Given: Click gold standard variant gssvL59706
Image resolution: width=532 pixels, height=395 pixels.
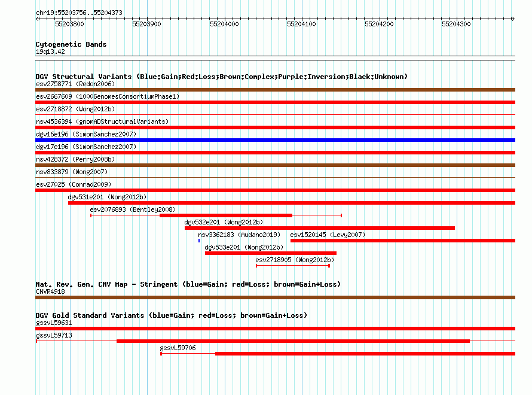Looking at the screenshot, I should tap(178, 348).
